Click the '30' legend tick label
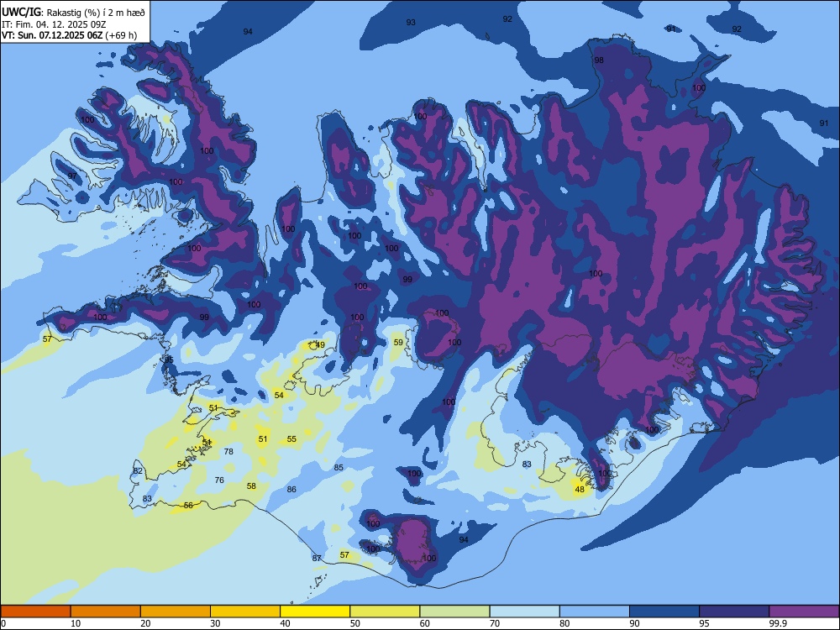This screenshot has height=630, width=840. [x=215, y=623]
